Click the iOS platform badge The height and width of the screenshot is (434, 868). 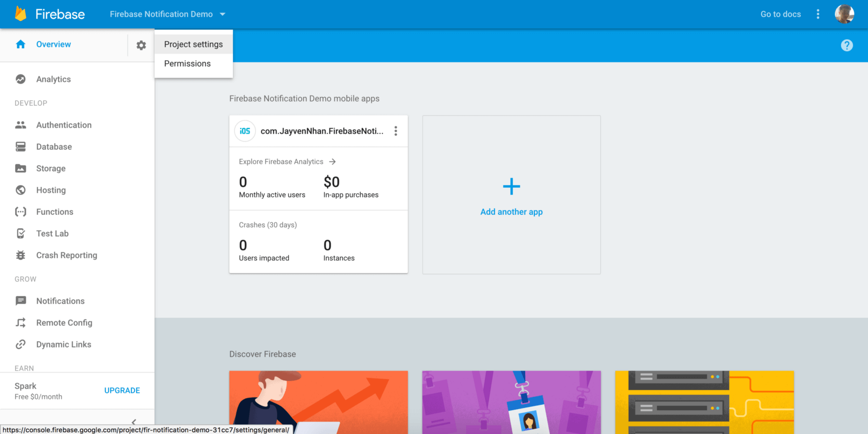245,131
